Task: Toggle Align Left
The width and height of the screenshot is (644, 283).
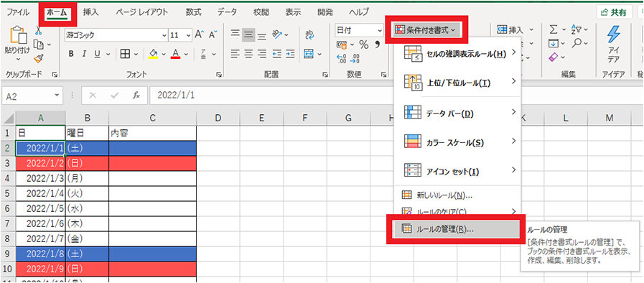Action: (235, 54)
